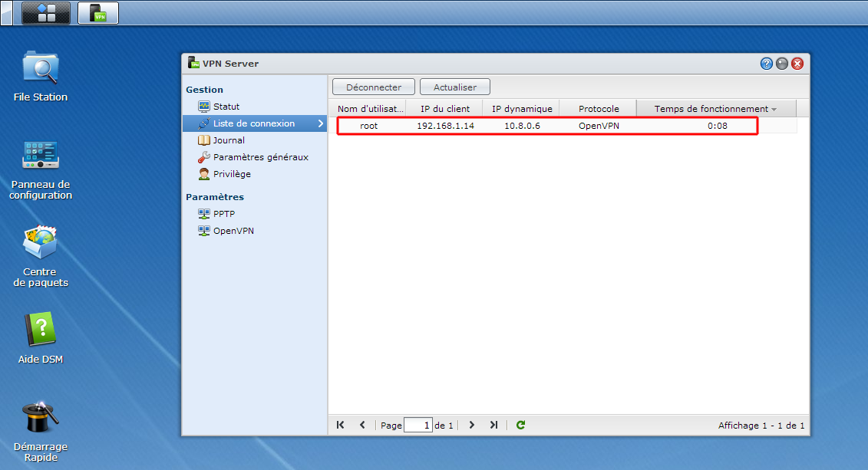
Task: Open OpenVPN parameters
Action: click(x=255, y=231)
